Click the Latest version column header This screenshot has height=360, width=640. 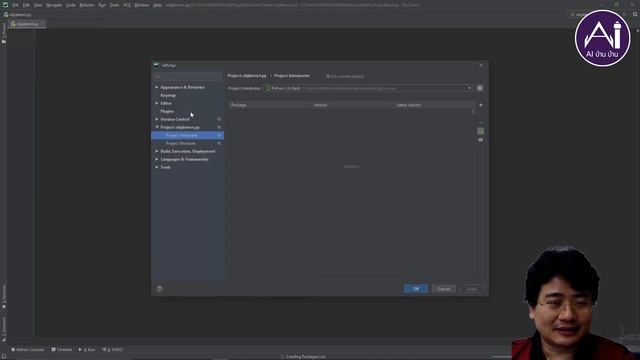tap(435, 105)
